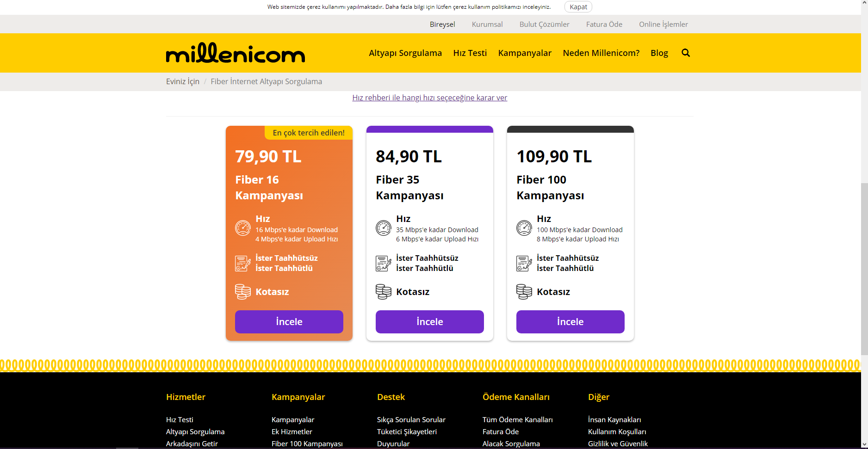868x449 pixels.
Task: Open Tüm Ödeme Kanalları footer link
Action: point(518,419)
